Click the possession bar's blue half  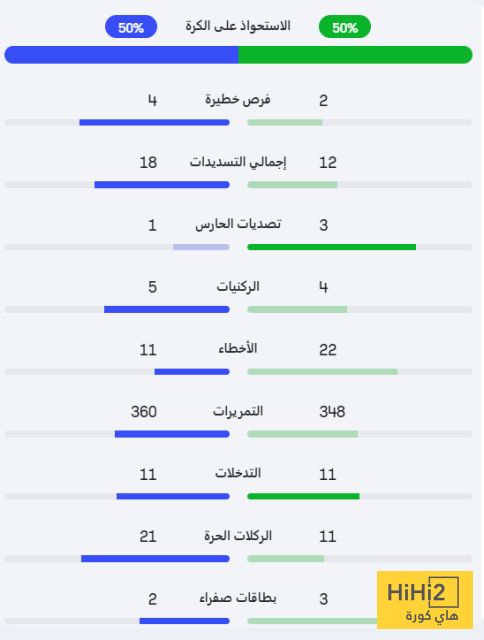coord(121,55)
